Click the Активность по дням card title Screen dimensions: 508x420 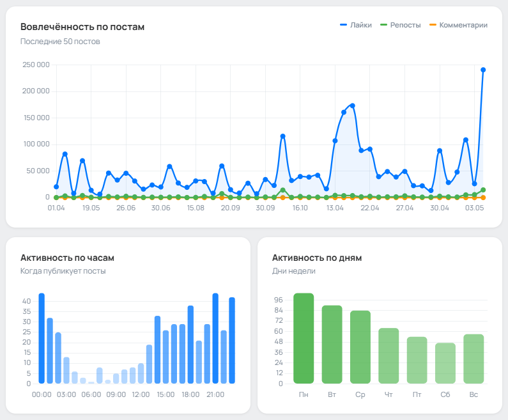pos(317,258)
